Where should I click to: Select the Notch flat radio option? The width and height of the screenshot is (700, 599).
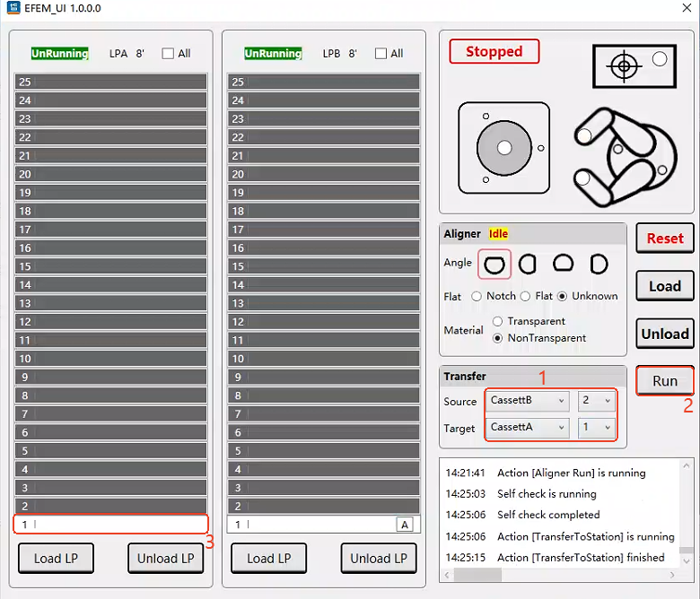coord(477,296)
